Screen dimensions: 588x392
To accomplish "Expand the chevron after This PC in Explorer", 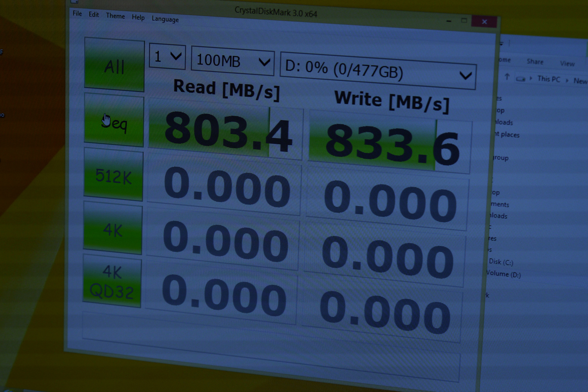I will [x=567, y=80].
